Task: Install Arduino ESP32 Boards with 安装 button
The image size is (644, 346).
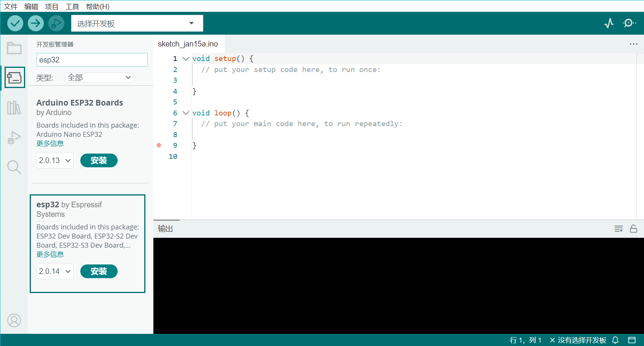Action: coord(99,160)
